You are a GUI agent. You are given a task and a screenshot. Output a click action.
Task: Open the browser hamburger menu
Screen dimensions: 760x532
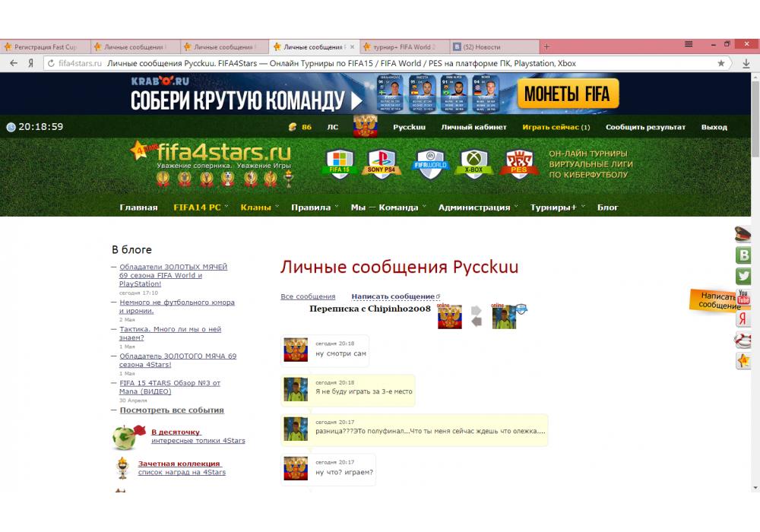(x=689, y=44)
